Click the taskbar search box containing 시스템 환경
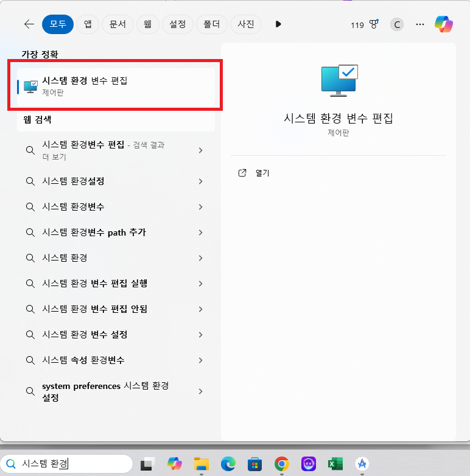 (x=67, y=464)
